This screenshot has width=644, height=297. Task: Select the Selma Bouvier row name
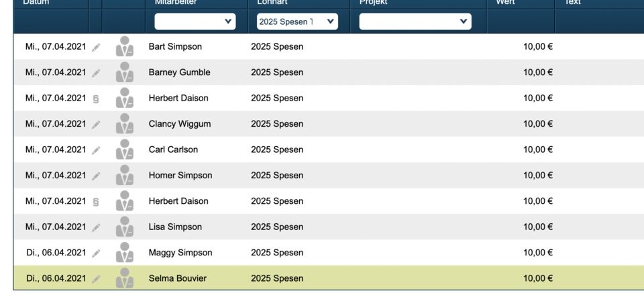[177, 278]
